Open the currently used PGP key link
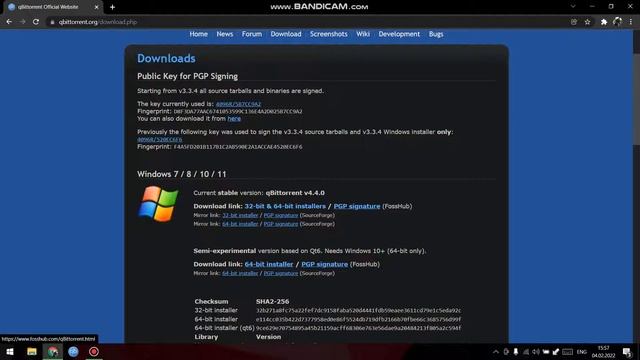Viewport: 640px width, 360px height. coord(238,104)
